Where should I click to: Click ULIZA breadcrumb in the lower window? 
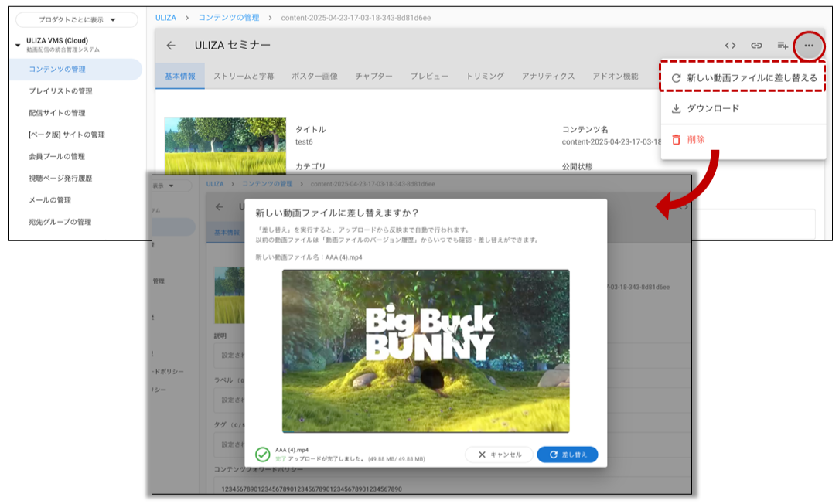[215, 184]
